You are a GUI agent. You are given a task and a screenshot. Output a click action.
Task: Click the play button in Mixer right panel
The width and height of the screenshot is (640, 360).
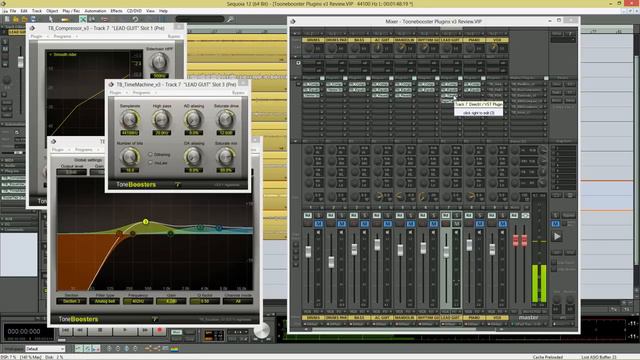tap(557, 236)
